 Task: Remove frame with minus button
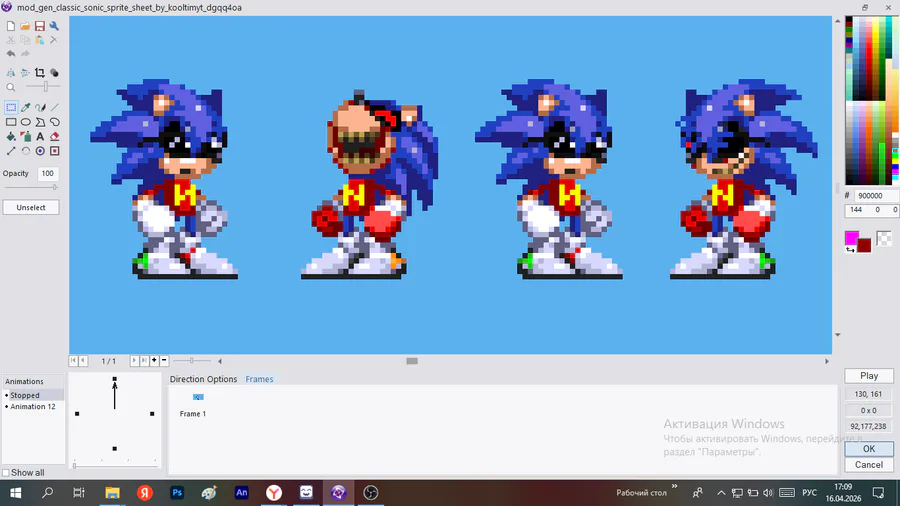[x=164, y=360]
